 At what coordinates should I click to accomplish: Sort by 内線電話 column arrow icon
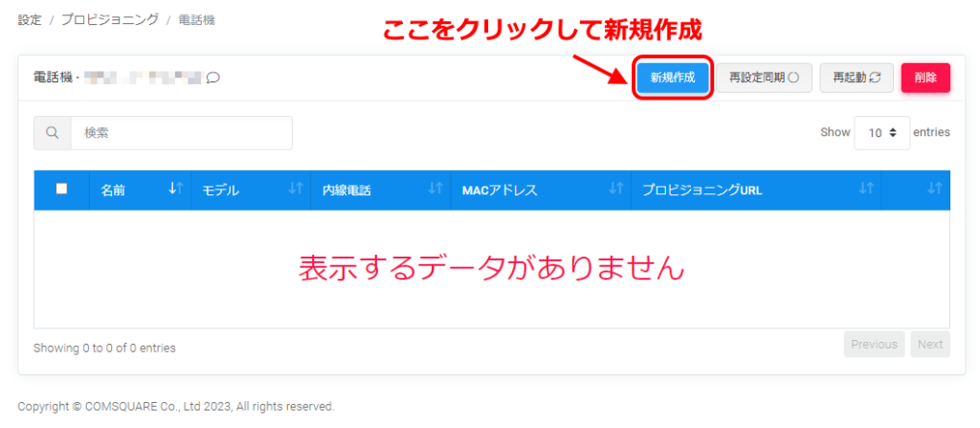tap(435, 190)
